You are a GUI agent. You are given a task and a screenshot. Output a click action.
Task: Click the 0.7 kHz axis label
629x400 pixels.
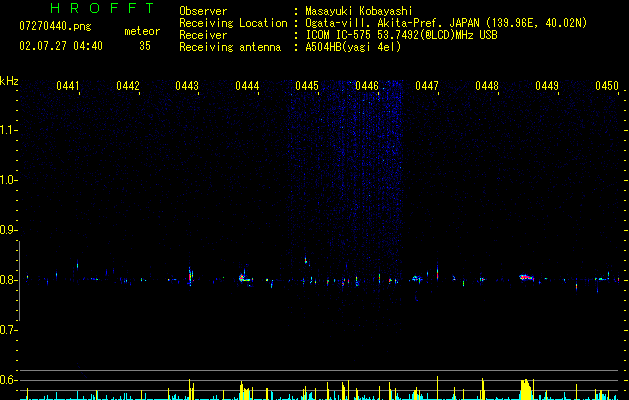8,330
